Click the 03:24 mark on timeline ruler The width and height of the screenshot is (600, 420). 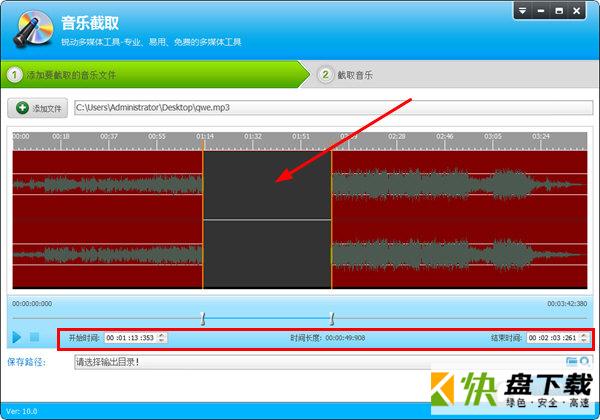(541, 136)
